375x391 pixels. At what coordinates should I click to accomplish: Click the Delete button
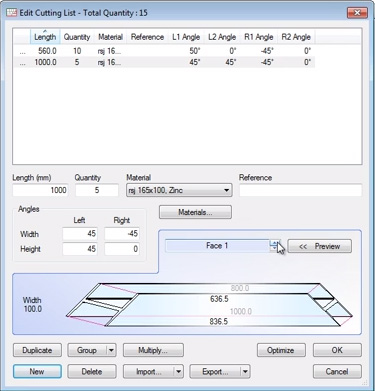(92, 371)
